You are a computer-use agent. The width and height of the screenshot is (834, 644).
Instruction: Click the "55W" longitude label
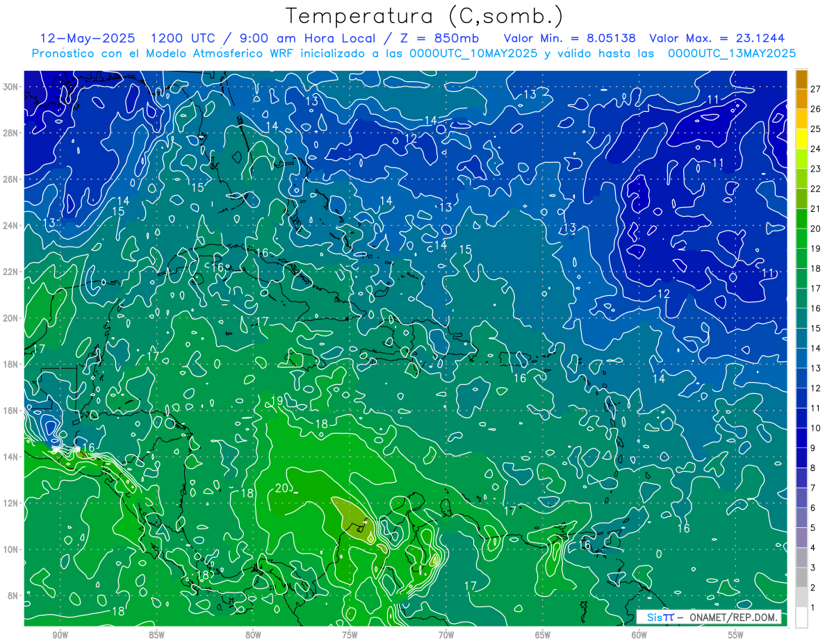tap(736, 635)
